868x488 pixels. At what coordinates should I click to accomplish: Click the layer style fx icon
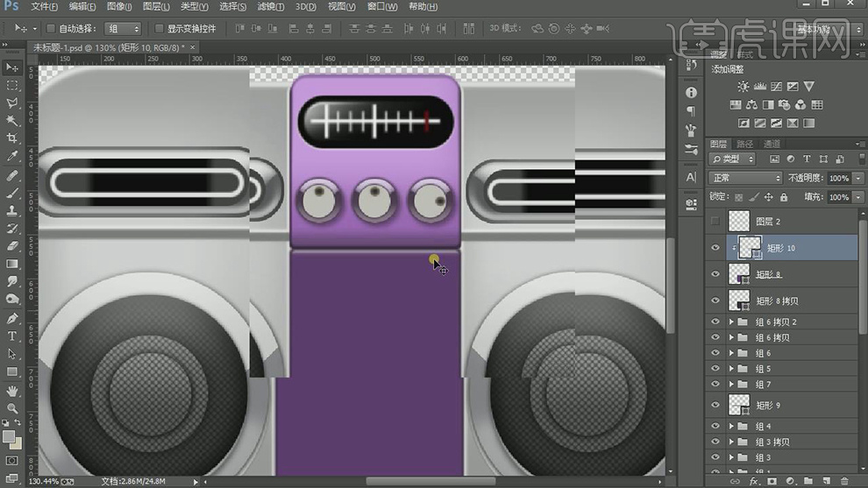point(753,481)
